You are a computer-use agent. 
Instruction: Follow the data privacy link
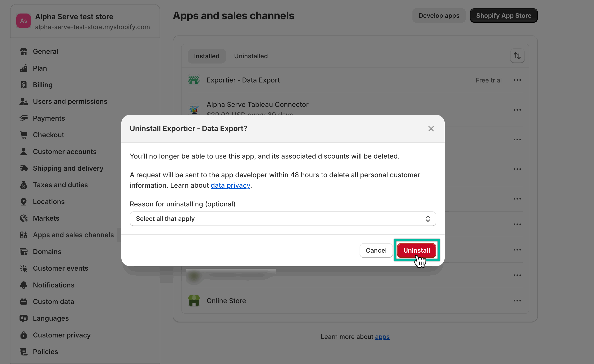pyautogui.click(x=230, y=185)
